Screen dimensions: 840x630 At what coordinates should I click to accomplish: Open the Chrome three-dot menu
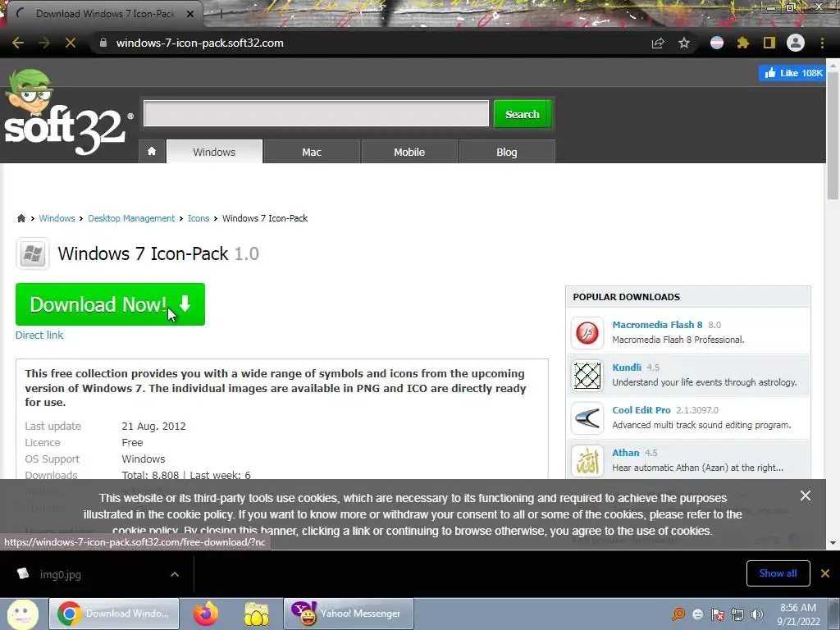(822, 43)
